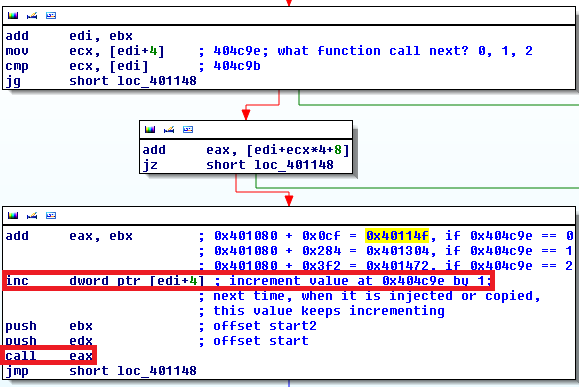The image size is (579, 387).
Task: Click the pencil graph icon on the 'add edi, ebx' node
Action: [32, 16]
